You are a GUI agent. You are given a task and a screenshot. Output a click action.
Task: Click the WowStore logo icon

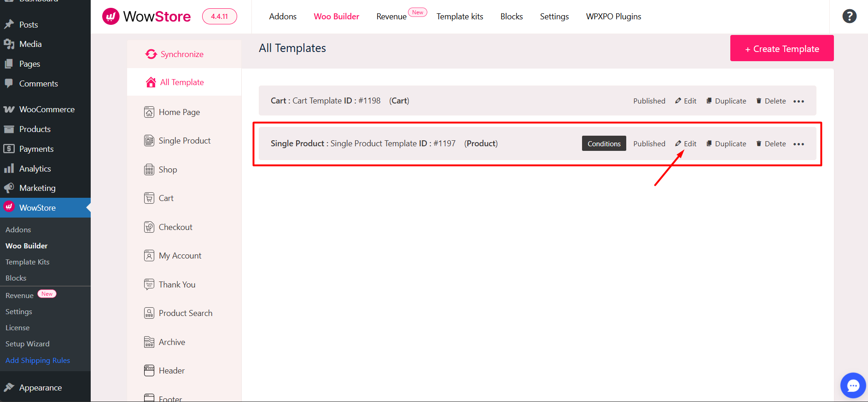click(x=111, y=17)
